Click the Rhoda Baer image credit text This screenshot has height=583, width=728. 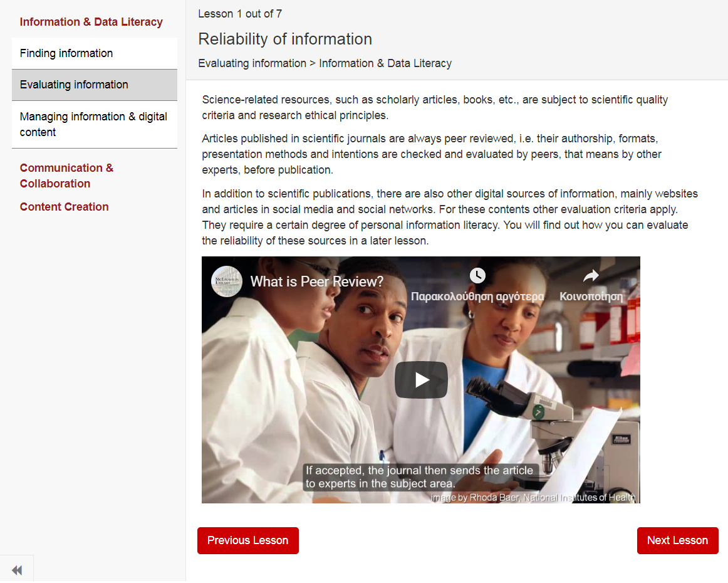coord(533,498)
